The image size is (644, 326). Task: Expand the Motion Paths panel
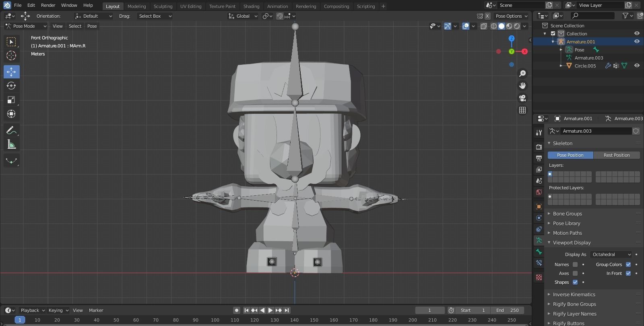pos(568,233)
